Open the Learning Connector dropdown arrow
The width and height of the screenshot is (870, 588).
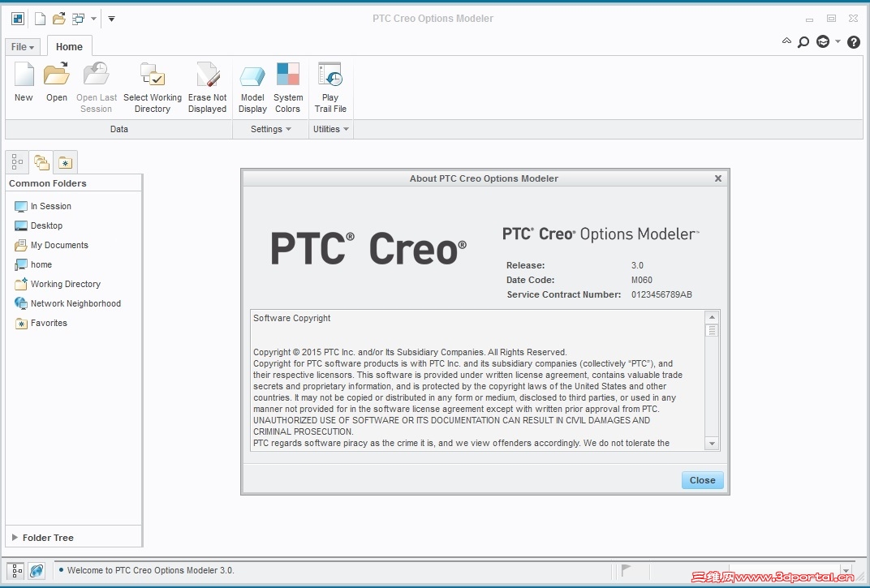coord(838,41)
